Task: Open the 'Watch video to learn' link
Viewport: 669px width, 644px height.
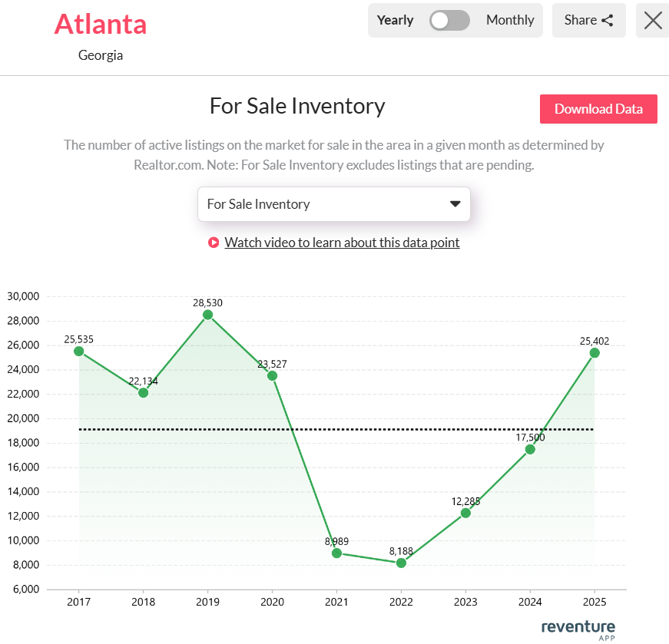Action: point(342,242)
